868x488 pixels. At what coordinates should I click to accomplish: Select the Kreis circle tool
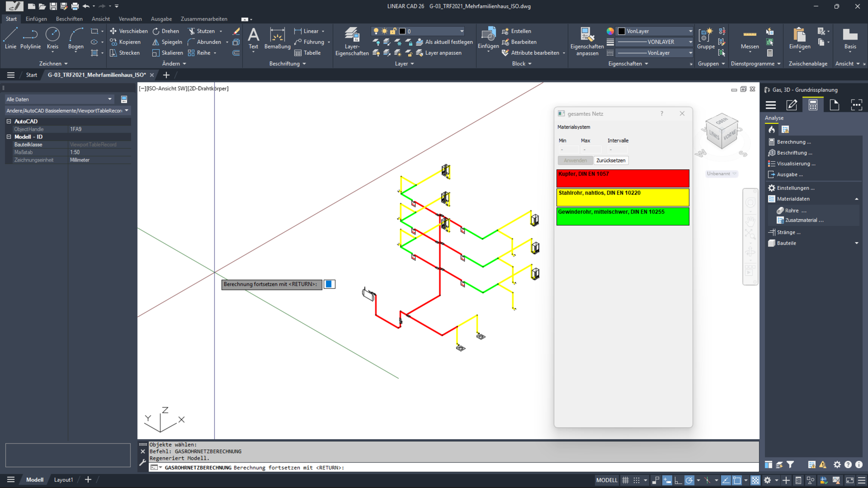[52, 39]
